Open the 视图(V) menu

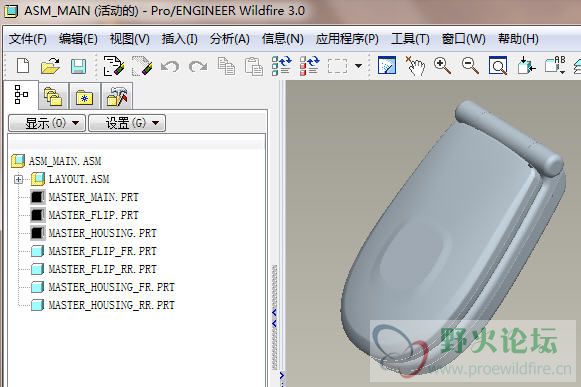(130, 39)
